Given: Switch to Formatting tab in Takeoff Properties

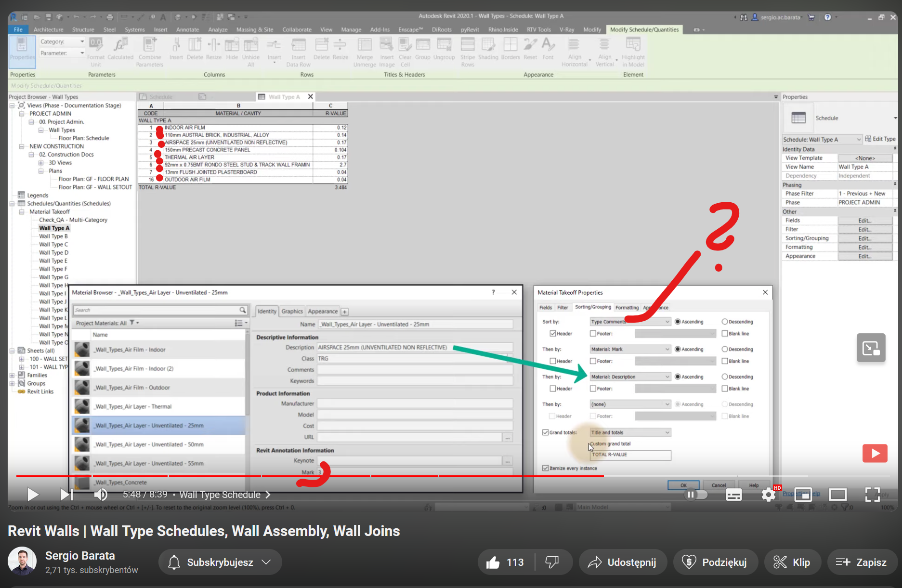Looking at the screenshot, I should pyautogui.click(x=627, y=307).
